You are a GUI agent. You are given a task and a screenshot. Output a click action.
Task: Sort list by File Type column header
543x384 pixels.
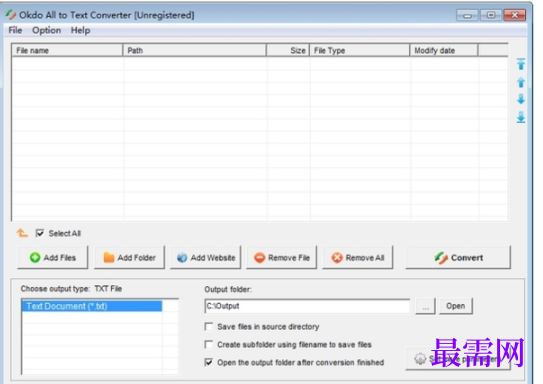coord(359,51)
